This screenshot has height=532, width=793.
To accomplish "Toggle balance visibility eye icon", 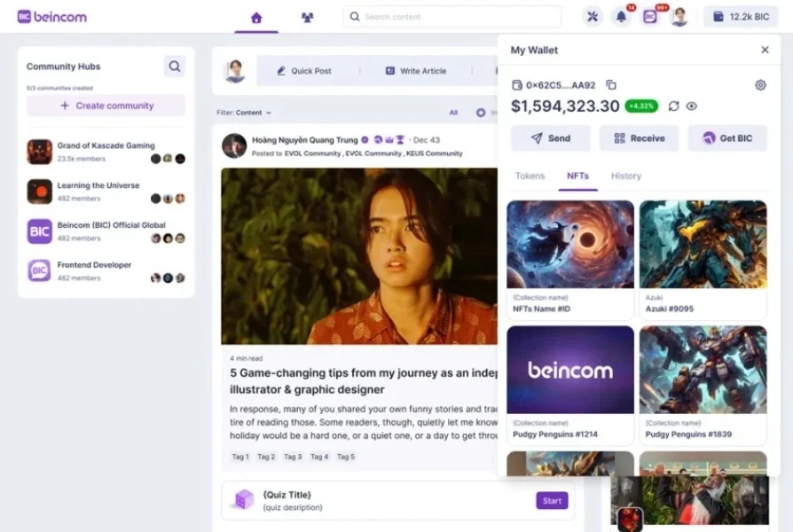I will pos(691,106).
